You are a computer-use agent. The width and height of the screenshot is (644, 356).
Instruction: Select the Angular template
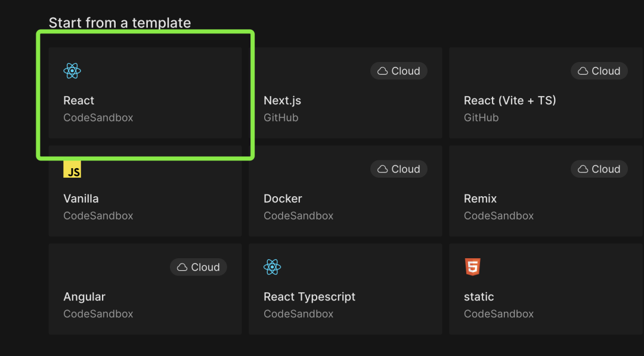pos(145,289)
